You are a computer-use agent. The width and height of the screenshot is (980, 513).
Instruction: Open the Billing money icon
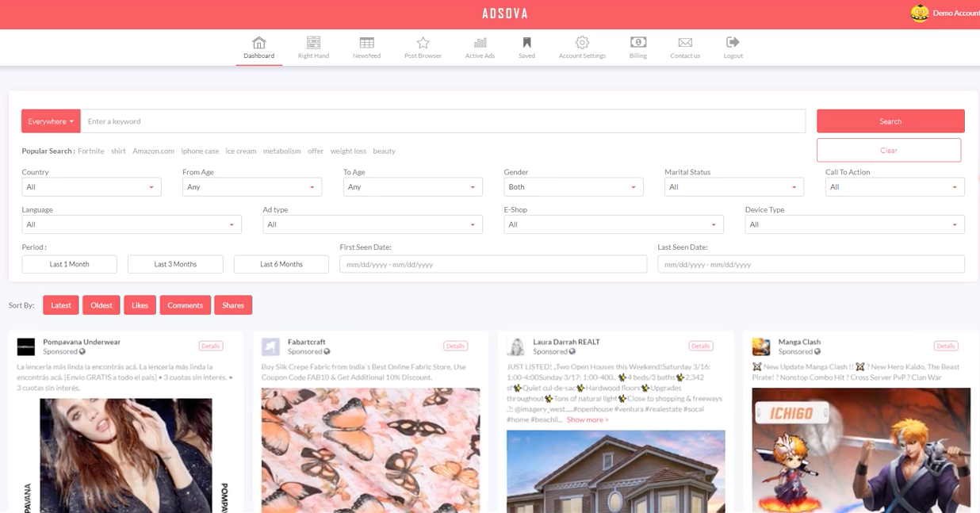tap(637, 42)
